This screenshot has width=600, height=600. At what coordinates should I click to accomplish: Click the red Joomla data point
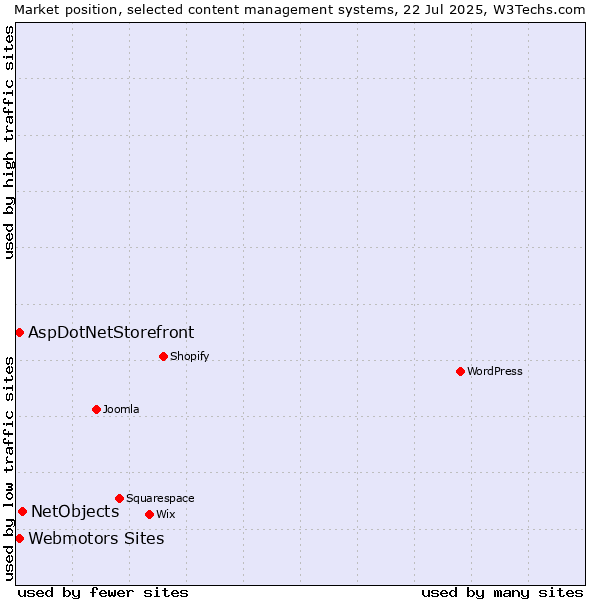coord(96,409)
